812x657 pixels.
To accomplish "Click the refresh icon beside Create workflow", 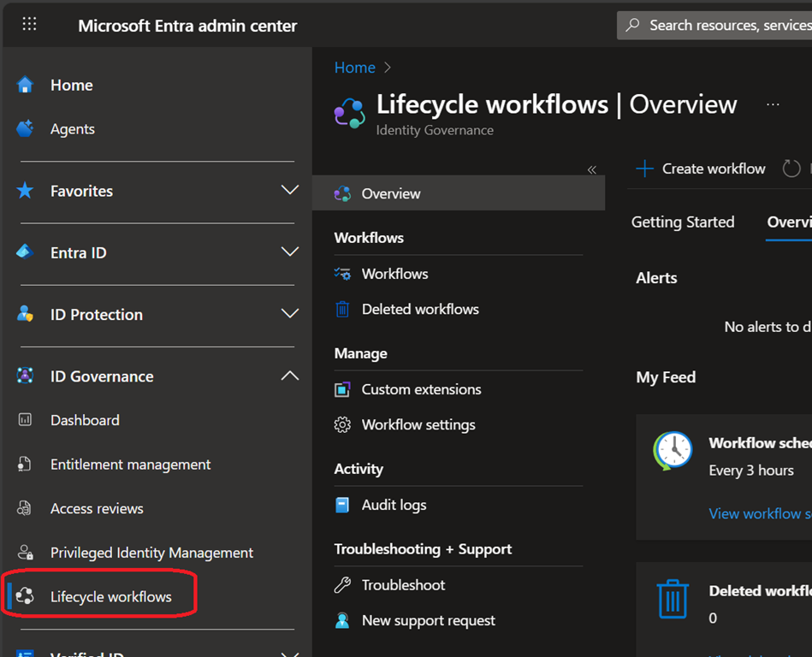I will [791, 169].
